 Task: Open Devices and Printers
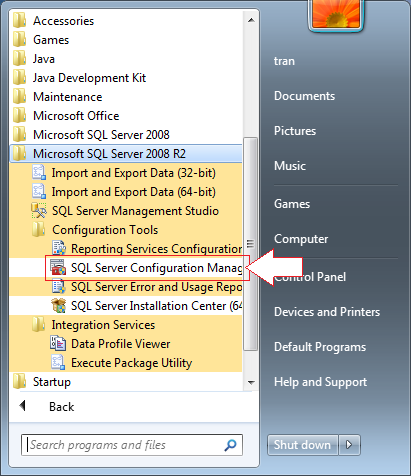pos(327,312)
